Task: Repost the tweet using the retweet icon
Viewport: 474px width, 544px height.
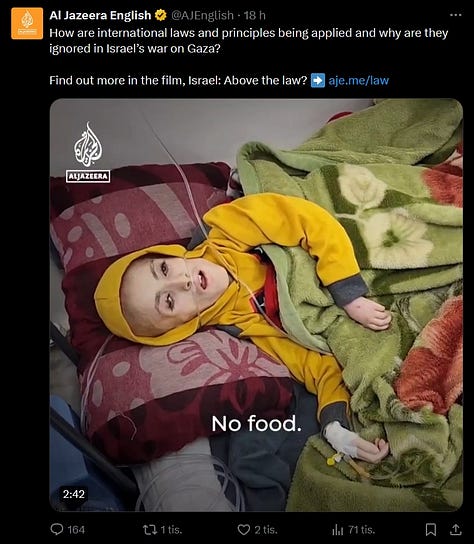Action: pyautogui.click(x=150, y=530)
